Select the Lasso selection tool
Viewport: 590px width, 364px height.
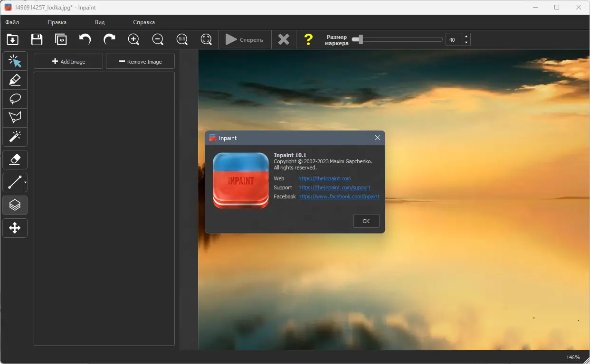pos(15,99)
